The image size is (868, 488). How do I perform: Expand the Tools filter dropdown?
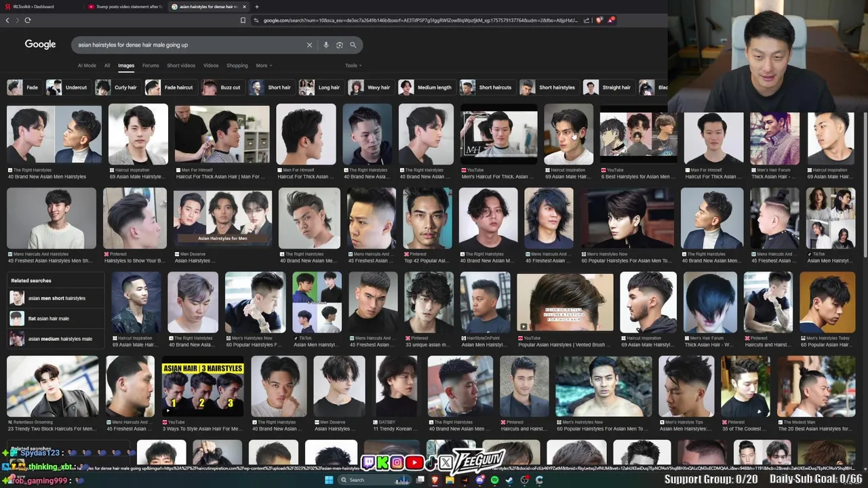click(x=353, y=66)
